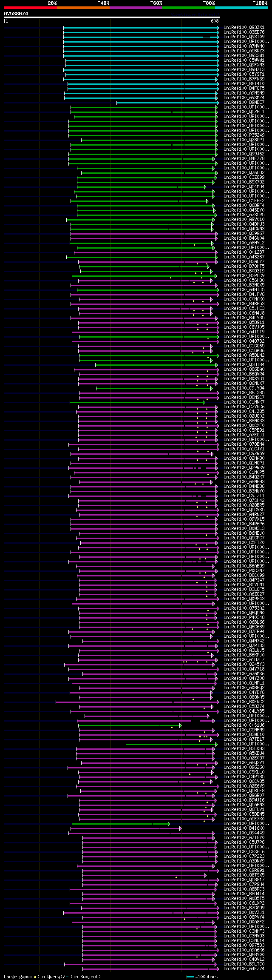Click the Large gaps legend text

point(17,977)
